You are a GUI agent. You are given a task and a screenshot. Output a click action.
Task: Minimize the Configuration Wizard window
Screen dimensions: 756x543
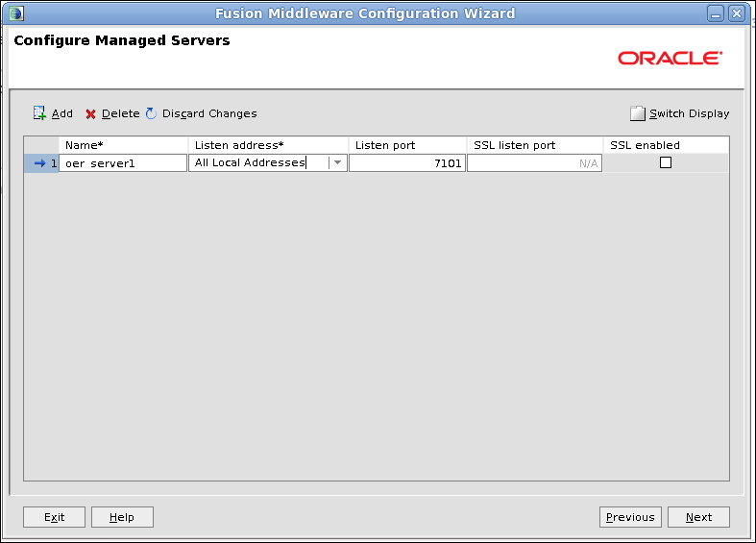click(716, 13)
